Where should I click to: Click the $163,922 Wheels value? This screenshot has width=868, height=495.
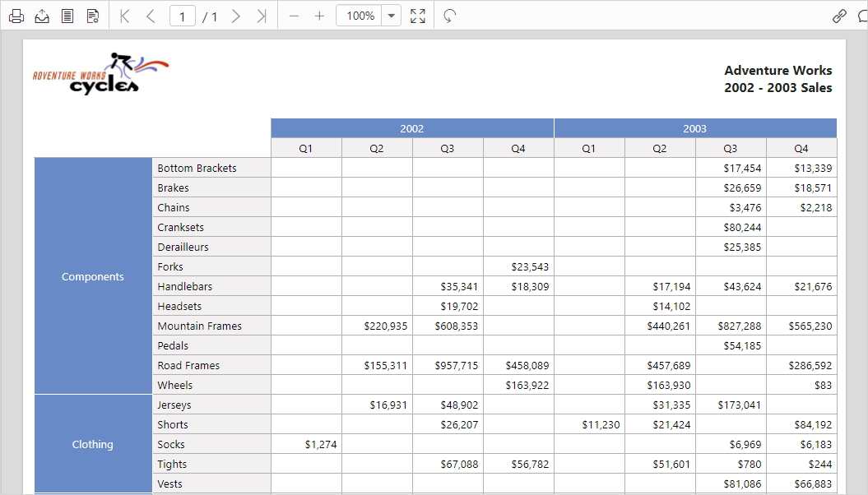point(527,385)
